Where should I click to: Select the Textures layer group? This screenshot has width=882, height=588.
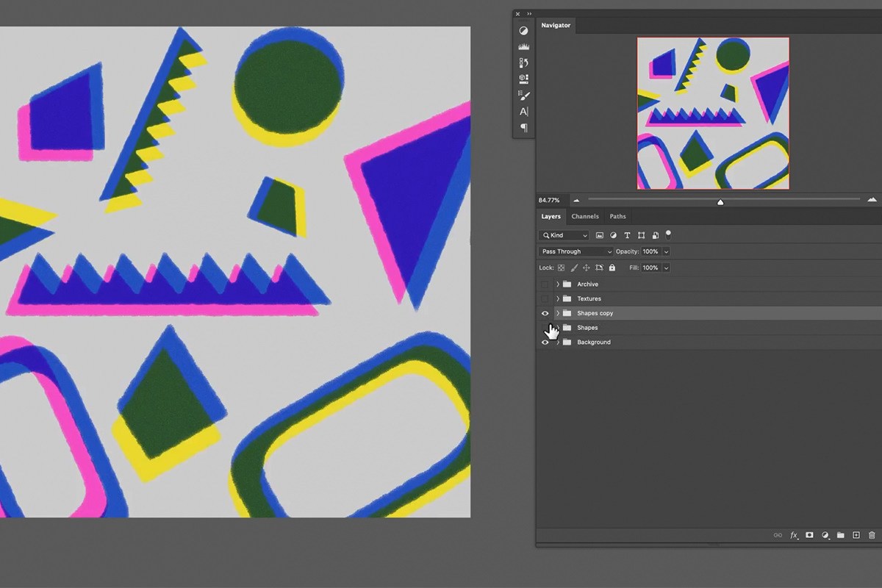pyautogui.click(x=709, y=299)
